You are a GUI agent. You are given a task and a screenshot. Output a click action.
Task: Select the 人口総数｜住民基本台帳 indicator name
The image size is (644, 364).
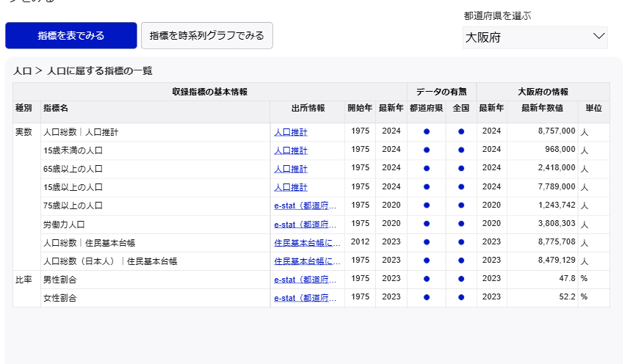(x=89, y=243)
